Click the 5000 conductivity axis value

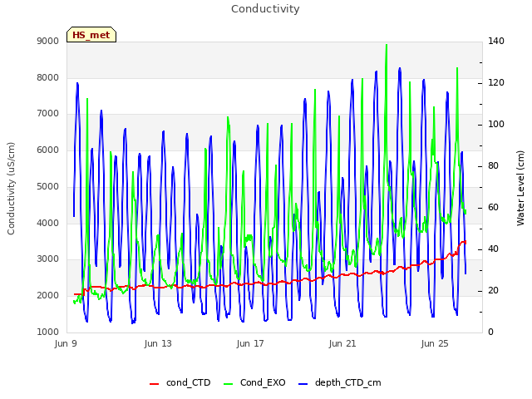(48, 186)
